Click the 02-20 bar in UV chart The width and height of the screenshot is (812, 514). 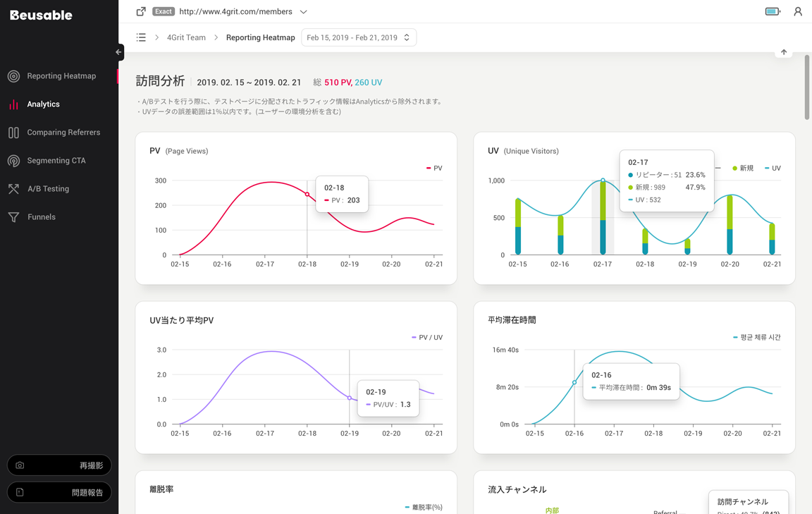730,225
